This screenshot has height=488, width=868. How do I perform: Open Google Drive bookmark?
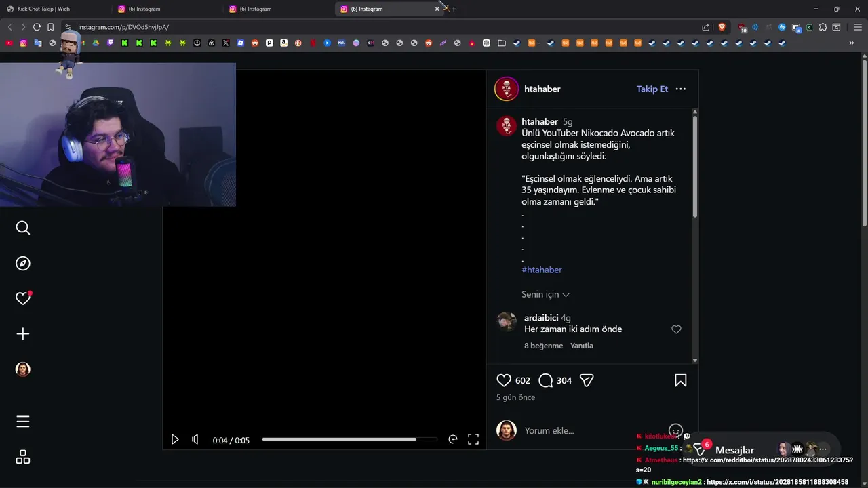point(96,43)
